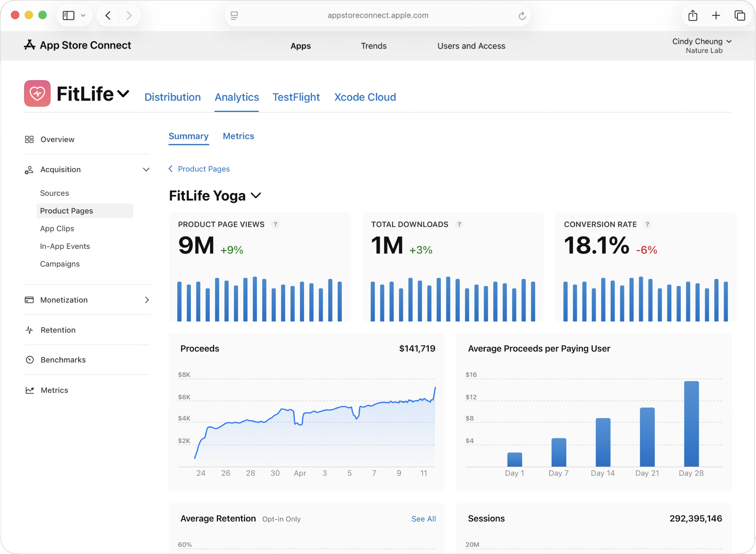Screen dimensions: 756x554
Task: Collapse the Acquisition sidebar section
Action: click(146, 170)
